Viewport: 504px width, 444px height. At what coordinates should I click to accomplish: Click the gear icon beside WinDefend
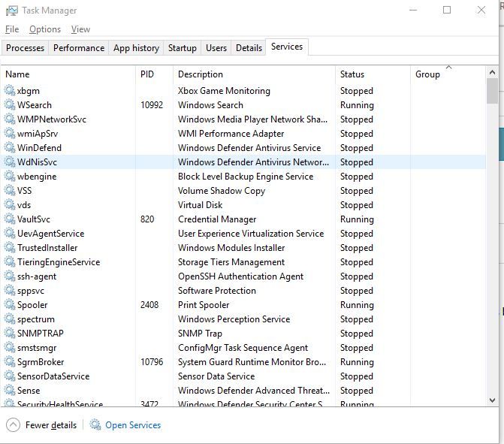click(10, 147)
